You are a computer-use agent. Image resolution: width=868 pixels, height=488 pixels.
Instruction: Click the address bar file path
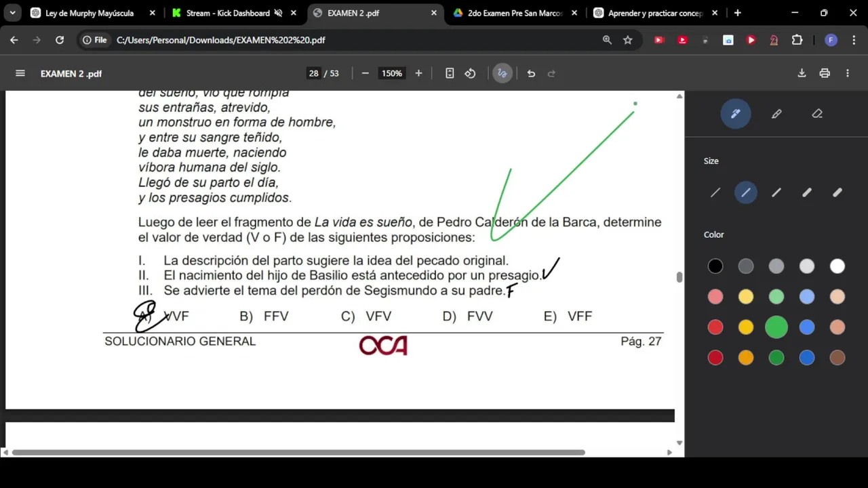coord(221,40)
